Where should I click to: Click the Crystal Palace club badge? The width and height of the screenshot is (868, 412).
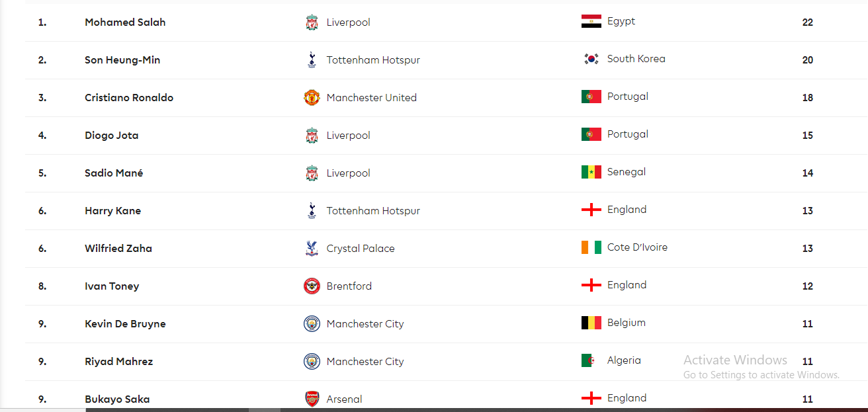312,249
